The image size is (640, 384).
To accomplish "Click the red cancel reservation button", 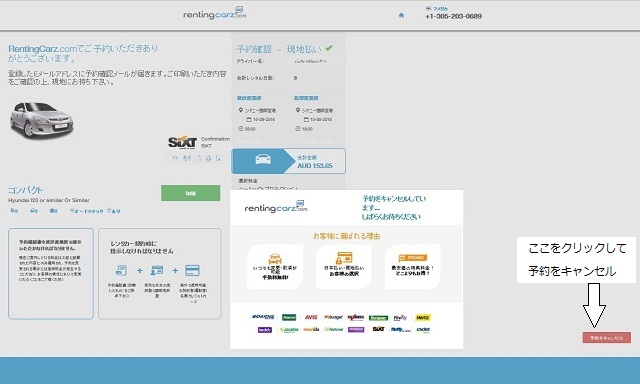I will coord(607,337).
